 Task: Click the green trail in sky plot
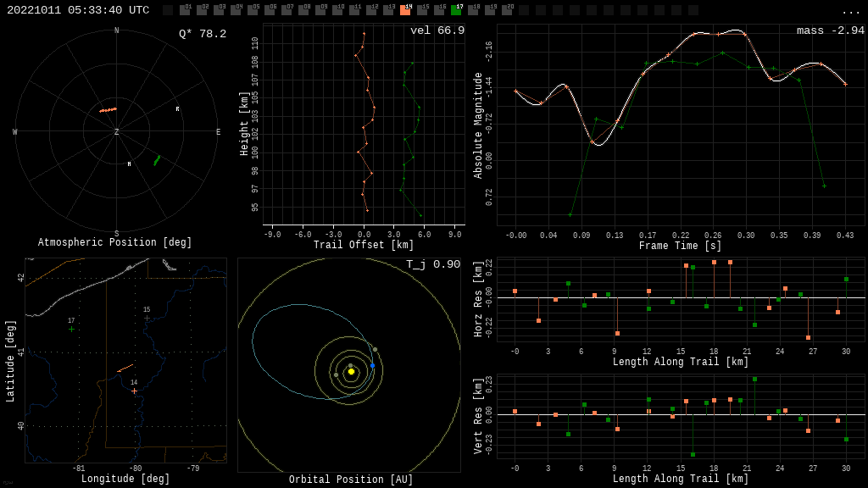(x=157, y=160)
